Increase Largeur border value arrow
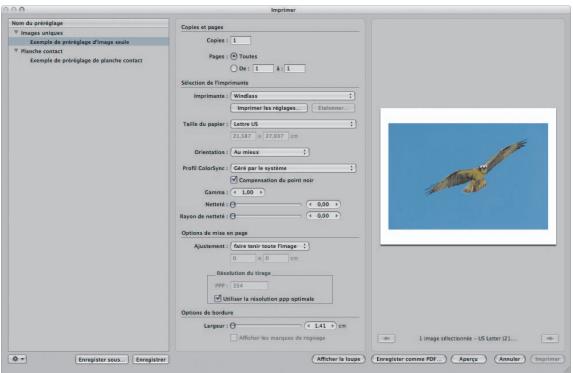This screenshot has height=373, width=573. click(x=333, y=326)
